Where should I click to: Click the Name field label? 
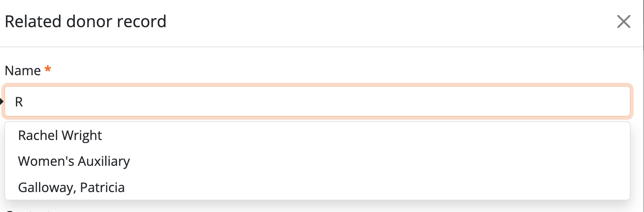23,71
